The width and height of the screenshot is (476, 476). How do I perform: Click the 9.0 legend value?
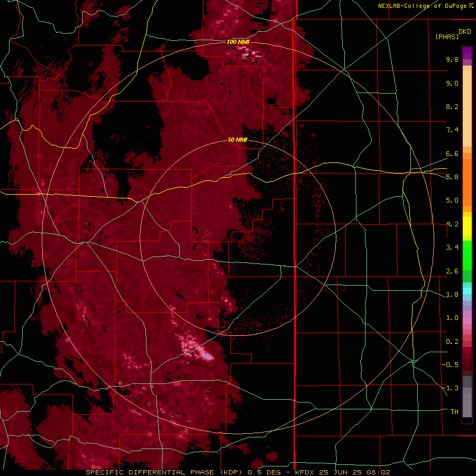(x=452, y=83)
